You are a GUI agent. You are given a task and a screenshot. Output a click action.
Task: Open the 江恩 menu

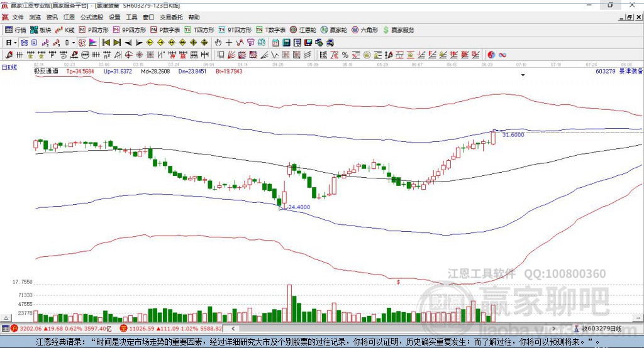pyautogui.click(x=69, y=17)
